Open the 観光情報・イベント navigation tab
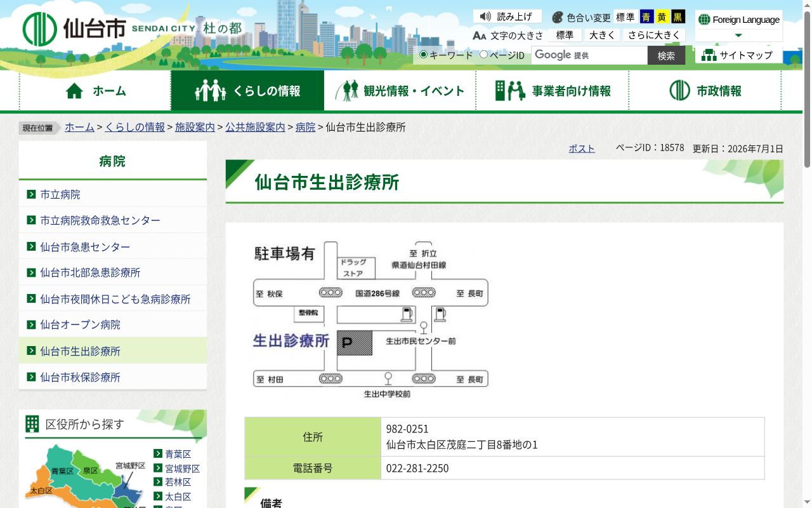The width and height of the screenshot is (812, 508). (x=400, y=91)
